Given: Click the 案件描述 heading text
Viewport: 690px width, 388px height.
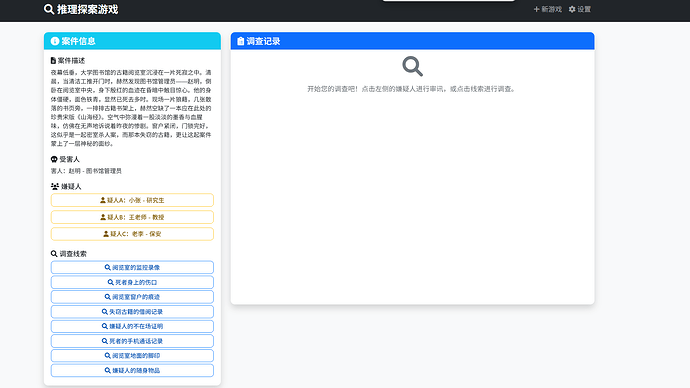Looking at the screenshot, I should click(71, 61).
